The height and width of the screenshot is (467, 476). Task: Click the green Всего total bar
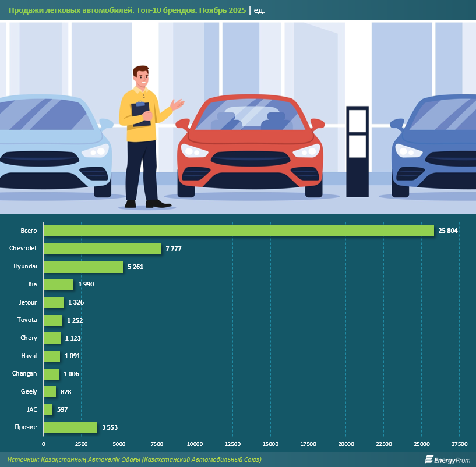click(239, 231)
